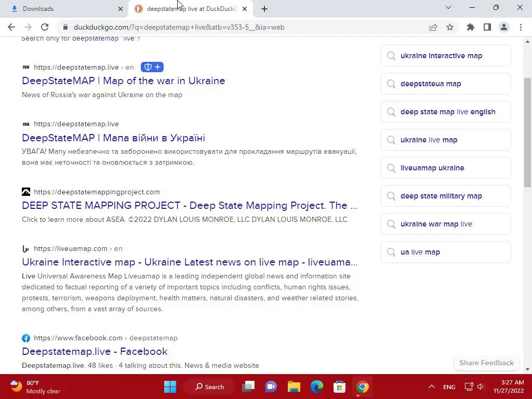The width and height of the screenshot is (532, 399).
Task: Open the tab search chevron
Action: pos(448,7)
